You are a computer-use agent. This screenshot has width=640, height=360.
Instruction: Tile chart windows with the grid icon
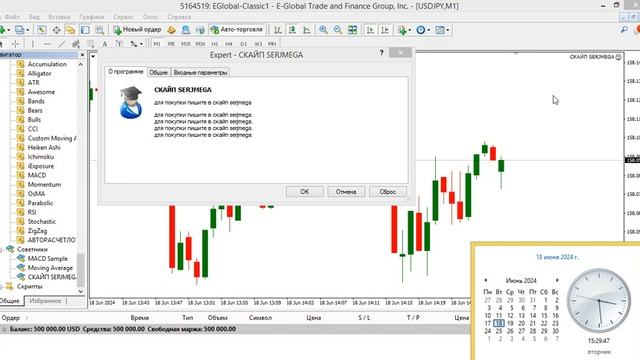click(352, 30)
